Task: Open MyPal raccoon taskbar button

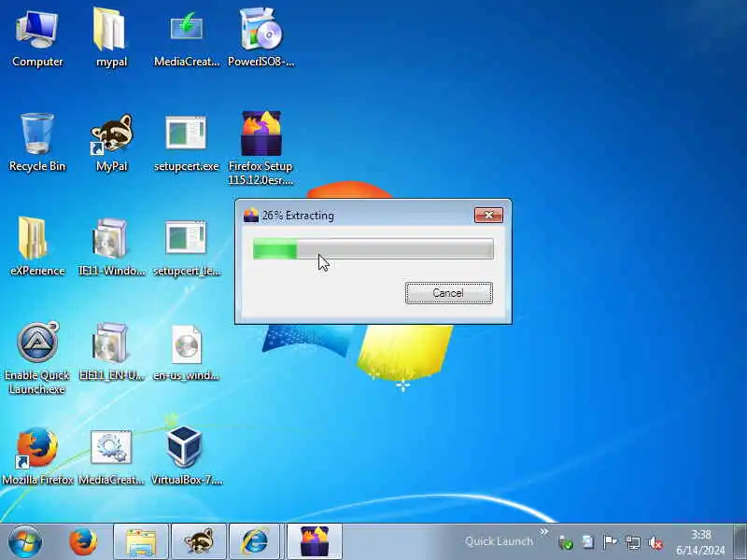Action: 199,542
